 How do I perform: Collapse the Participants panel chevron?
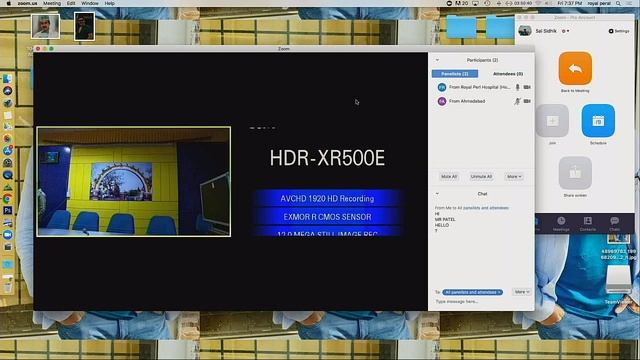tap(437, 60)
